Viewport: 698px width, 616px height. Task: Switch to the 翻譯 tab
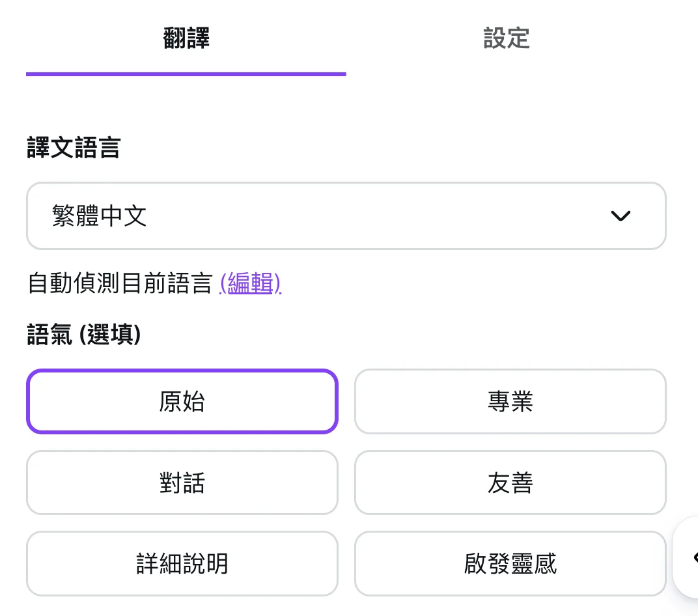tap(186, 39)
